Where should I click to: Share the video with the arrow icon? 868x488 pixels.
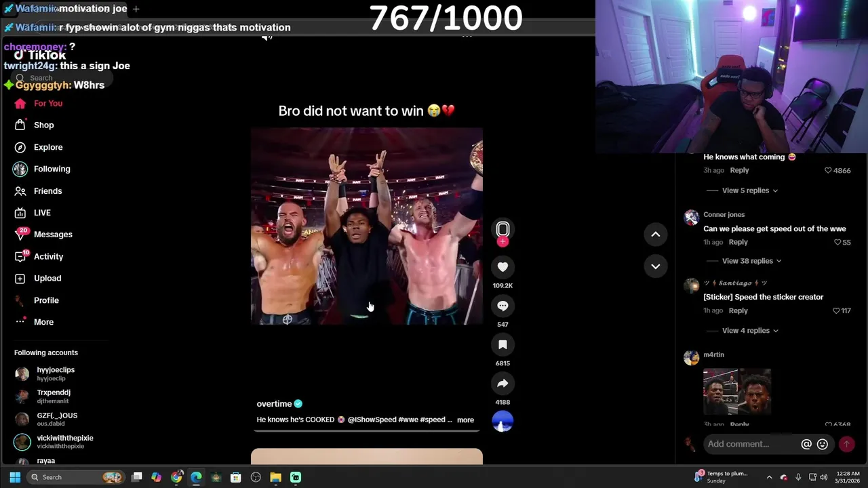coord(502,384)
